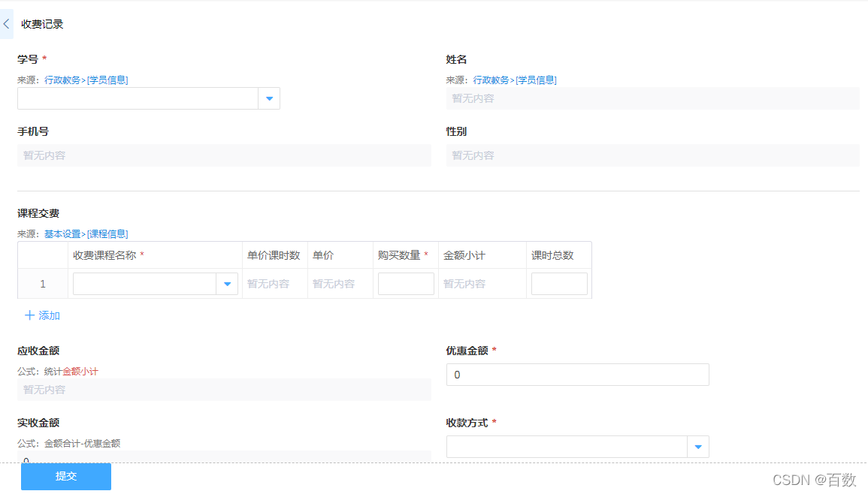Click the 优惠金额 input field
This screenshot has height=494, width=868.
577,375
